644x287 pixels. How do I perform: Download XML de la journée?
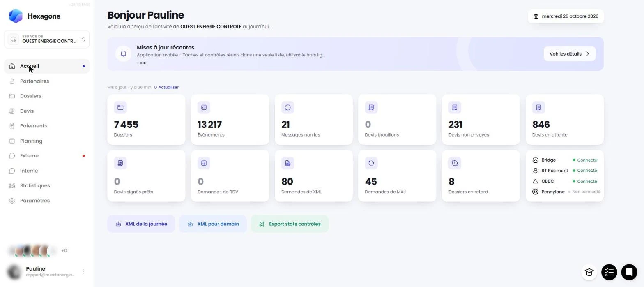click(x=141, y=224)
